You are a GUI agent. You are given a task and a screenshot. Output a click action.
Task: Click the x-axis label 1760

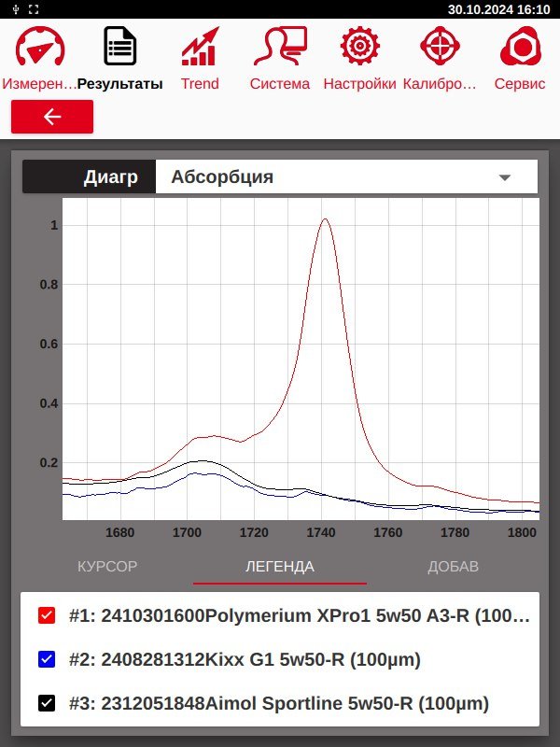click(x=388, y=532)
